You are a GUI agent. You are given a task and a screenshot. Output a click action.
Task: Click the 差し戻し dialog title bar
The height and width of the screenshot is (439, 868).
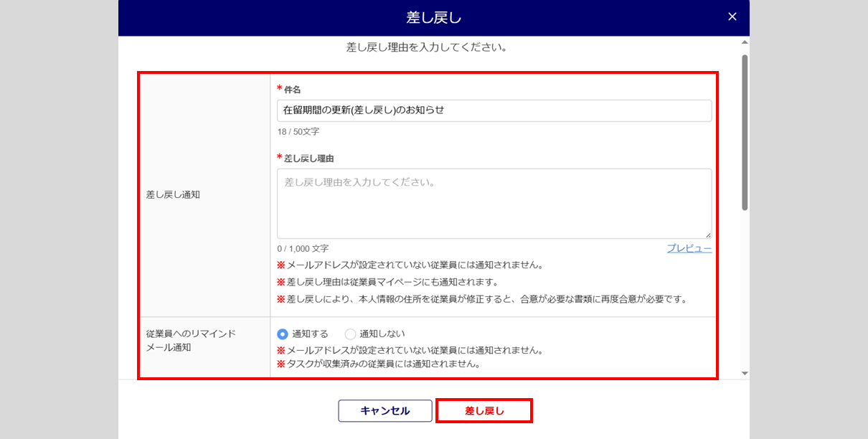[x=434, y=17]
